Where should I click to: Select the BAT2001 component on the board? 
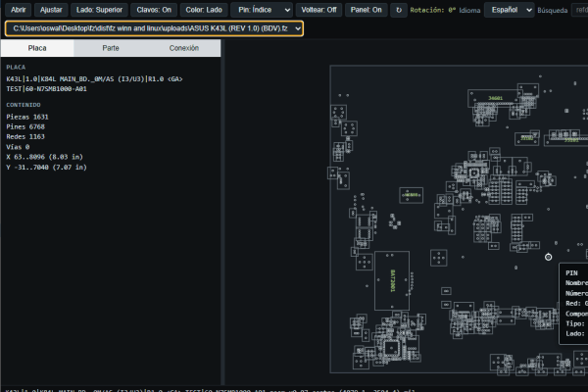pyautogui.click(x=392, y=280)
